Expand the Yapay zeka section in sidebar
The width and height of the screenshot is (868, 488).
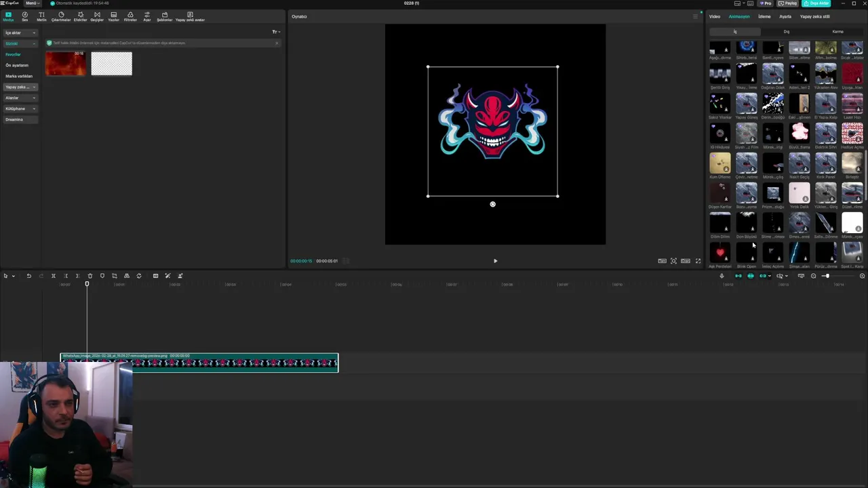(21, 87)
